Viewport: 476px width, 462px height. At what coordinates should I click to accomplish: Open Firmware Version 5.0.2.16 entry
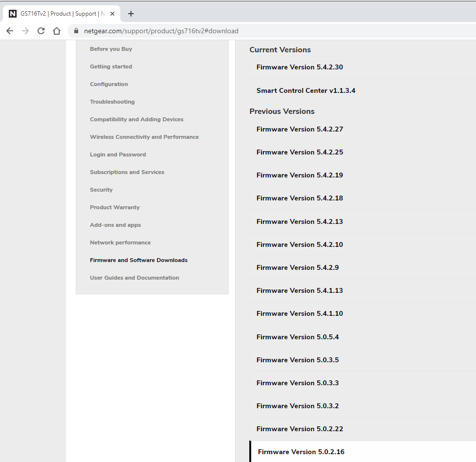[x=301, y=452]
